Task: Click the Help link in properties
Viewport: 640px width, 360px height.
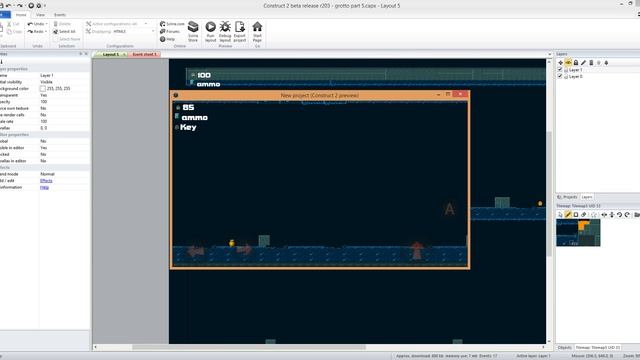Action: click(44, 187)
